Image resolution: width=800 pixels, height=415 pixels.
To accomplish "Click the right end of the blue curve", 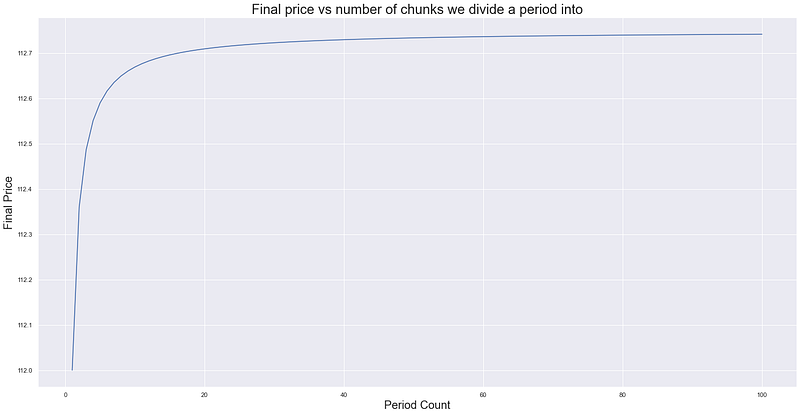I will tap(762, 34).
